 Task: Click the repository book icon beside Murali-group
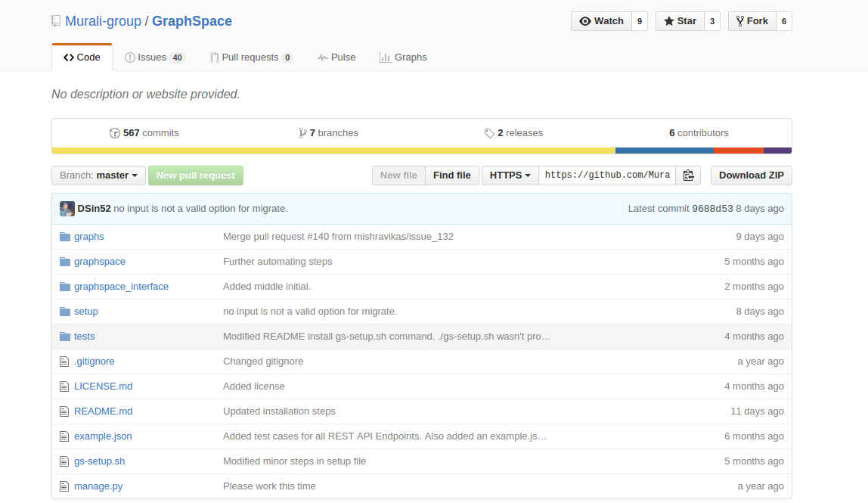pos(56,21)
